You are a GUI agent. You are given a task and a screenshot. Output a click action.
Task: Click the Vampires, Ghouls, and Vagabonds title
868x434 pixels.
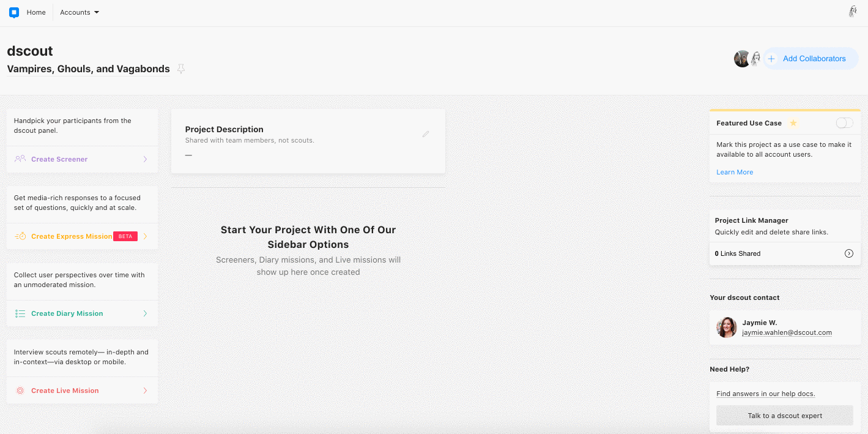[88, 69]
